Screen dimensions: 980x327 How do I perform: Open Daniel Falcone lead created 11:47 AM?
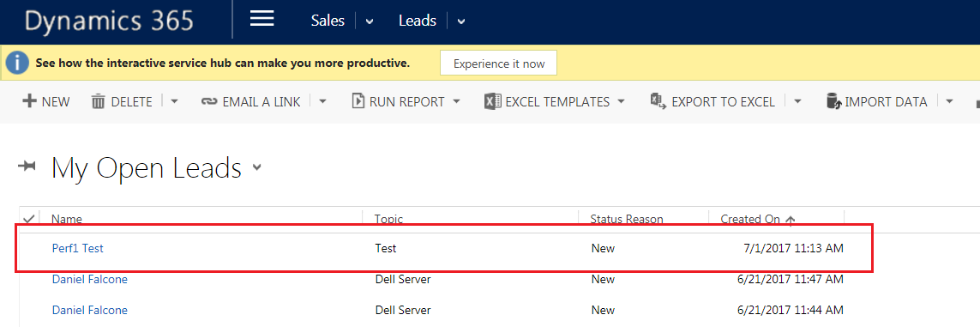(x=90, y=280)
